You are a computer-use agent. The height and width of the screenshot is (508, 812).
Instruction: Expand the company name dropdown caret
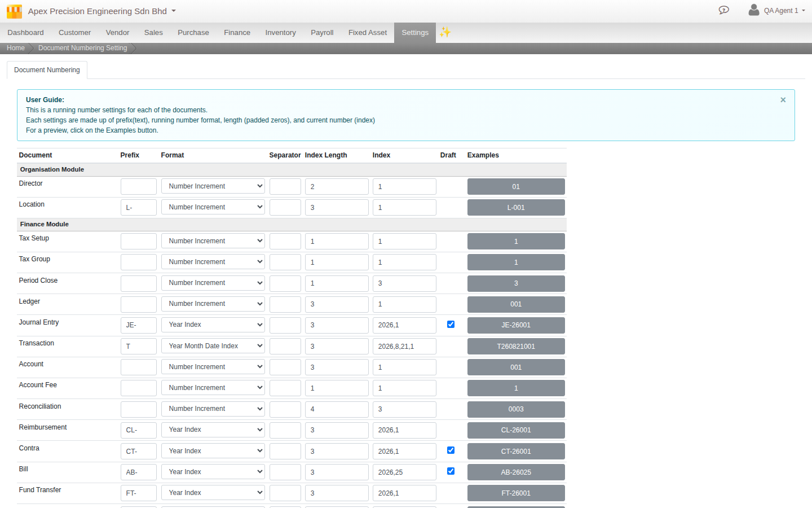174,11
